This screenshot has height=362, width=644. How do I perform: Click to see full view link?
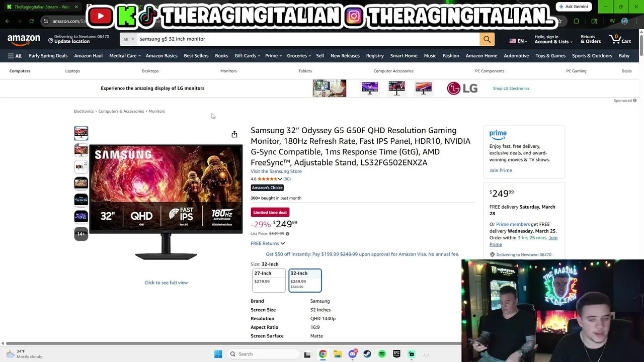(166, 283)
